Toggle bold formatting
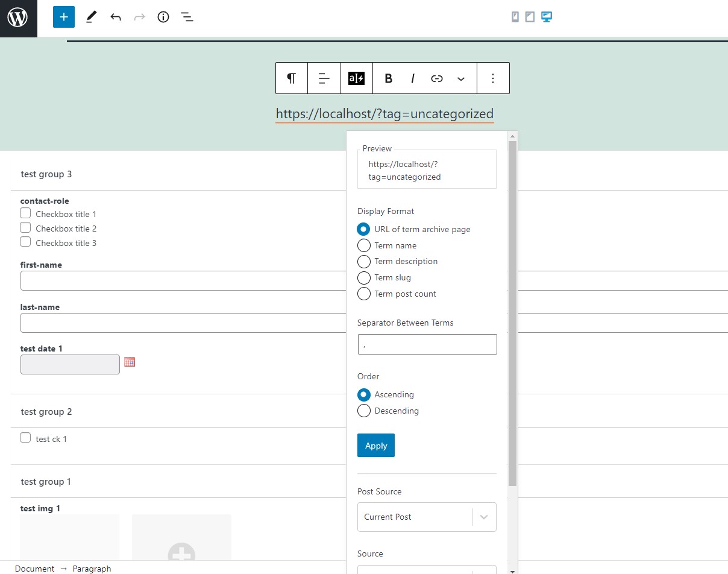 (389, 78)
